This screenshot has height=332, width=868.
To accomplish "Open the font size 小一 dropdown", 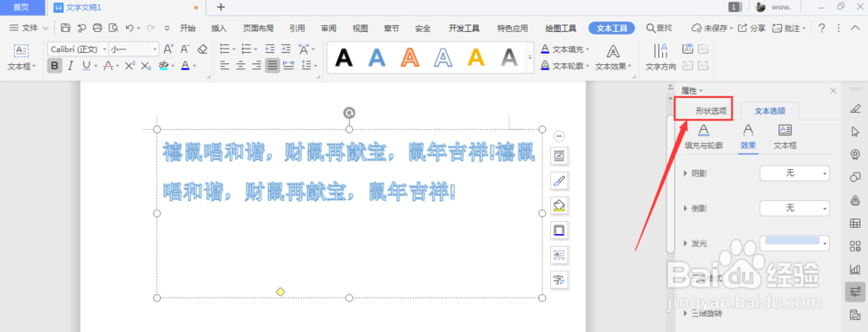I will (x=155, y=49).
